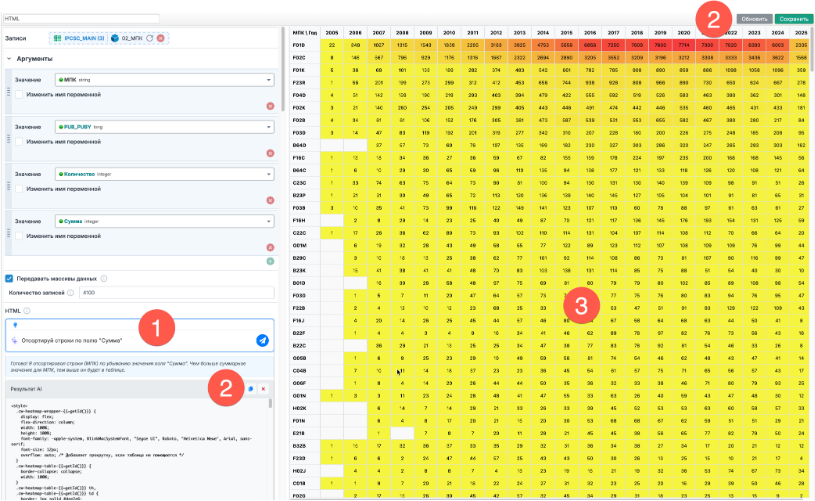Screen dimensions: 815x501
Task: Enable rename variable for МПК argument
Action: click(x=21, y=93)
